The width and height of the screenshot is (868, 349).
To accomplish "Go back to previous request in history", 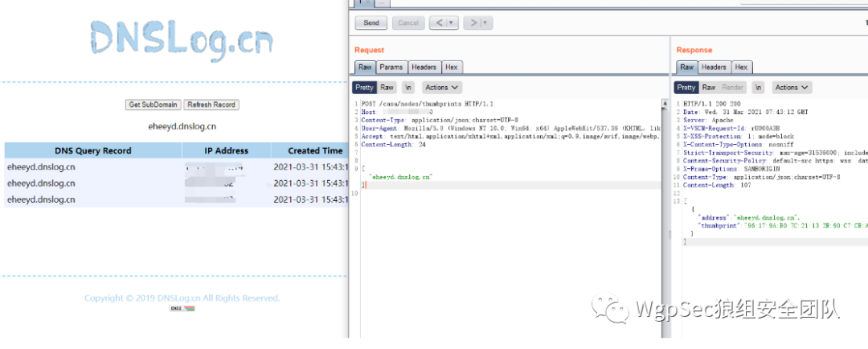I will point(439,23).
